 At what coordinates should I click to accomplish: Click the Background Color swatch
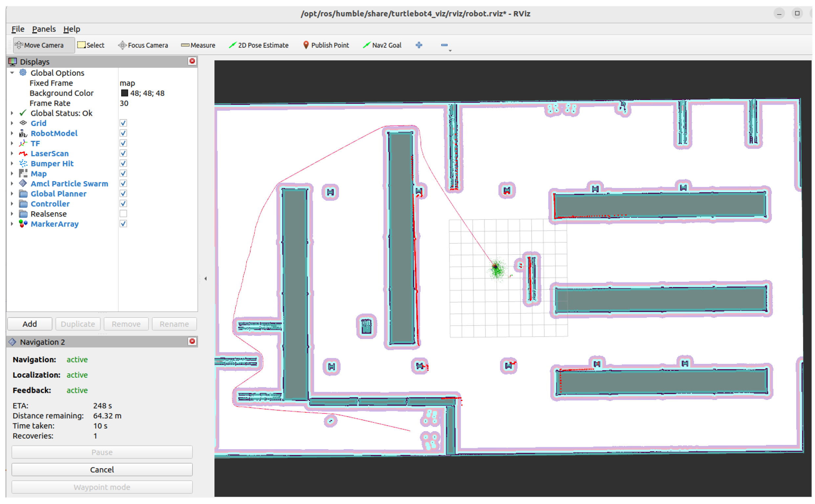[x=124, y=93]
